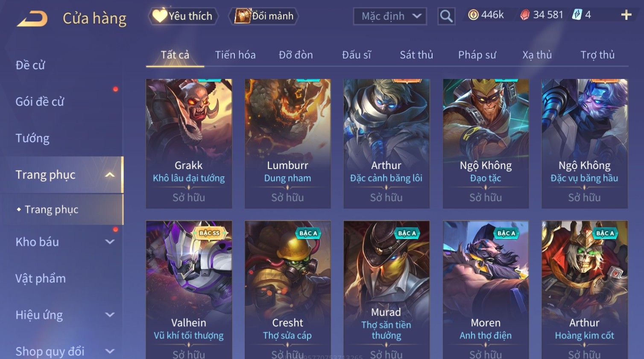The image size is (644, 359).
Task: Tap the red gem icon showing 34 581
Action: tap(525, 15)
